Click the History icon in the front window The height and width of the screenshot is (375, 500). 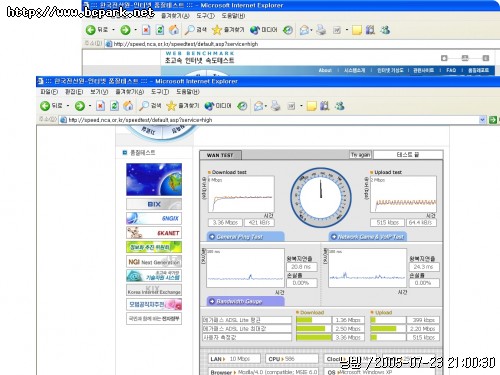point(242,106)
